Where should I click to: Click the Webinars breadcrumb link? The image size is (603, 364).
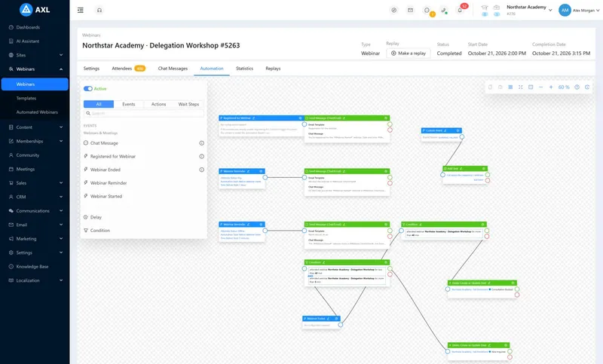pyautogui.click(x=91, y=35)
